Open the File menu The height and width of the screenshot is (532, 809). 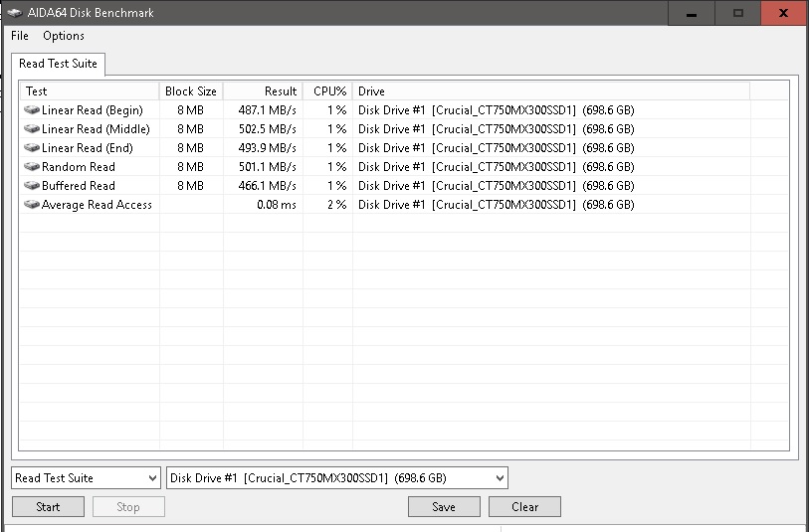click(x=20, y=36)
